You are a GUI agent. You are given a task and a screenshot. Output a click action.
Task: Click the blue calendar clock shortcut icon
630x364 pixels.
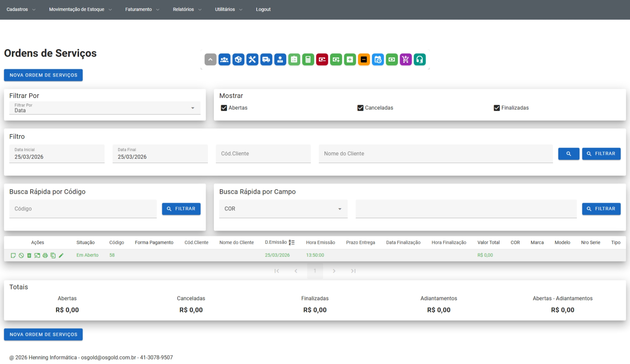click(378, 60)
